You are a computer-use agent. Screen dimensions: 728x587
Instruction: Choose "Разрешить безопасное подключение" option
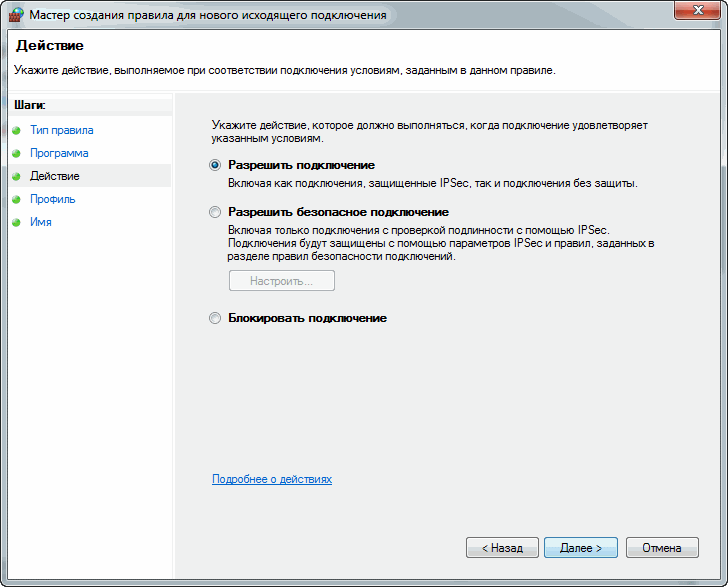click(214, 212)
